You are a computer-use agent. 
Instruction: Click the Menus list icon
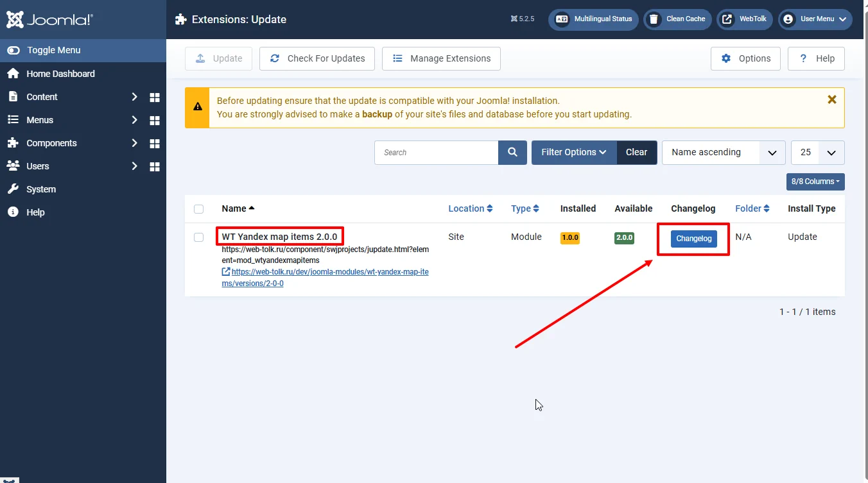[x=13, y=120]
